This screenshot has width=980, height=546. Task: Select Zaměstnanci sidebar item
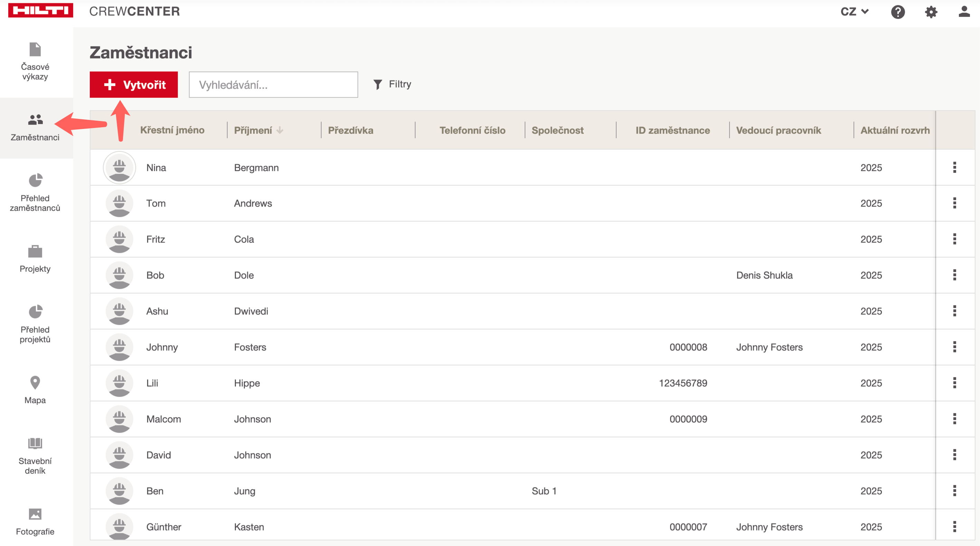tap(35, 127)
